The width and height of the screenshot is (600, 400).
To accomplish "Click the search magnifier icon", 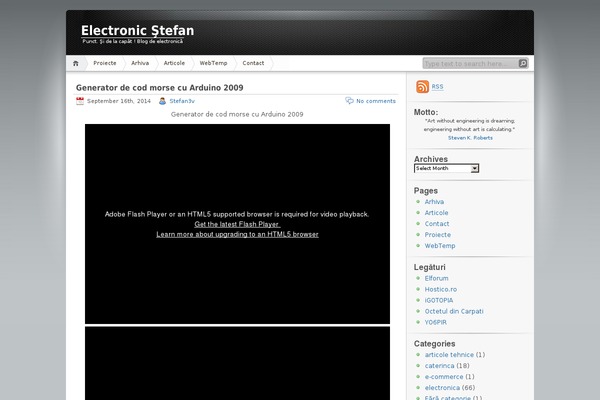I will click(523, 63).
